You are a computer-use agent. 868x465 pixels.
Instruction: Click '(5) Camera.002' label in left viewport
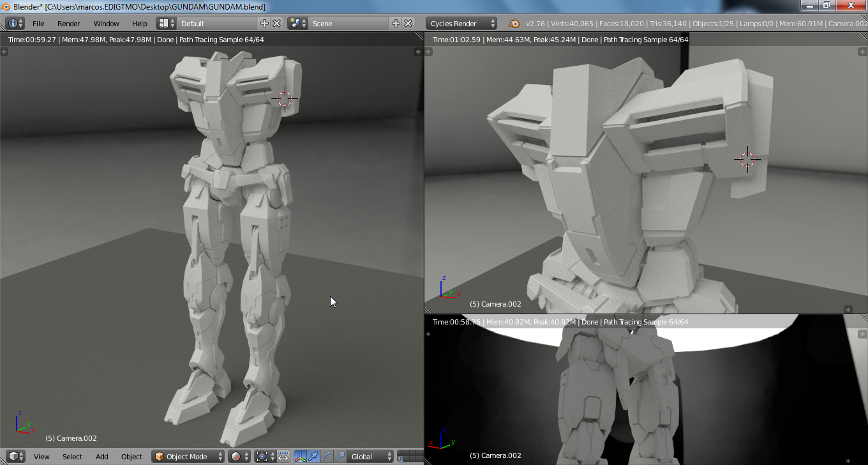pos(71,438)
